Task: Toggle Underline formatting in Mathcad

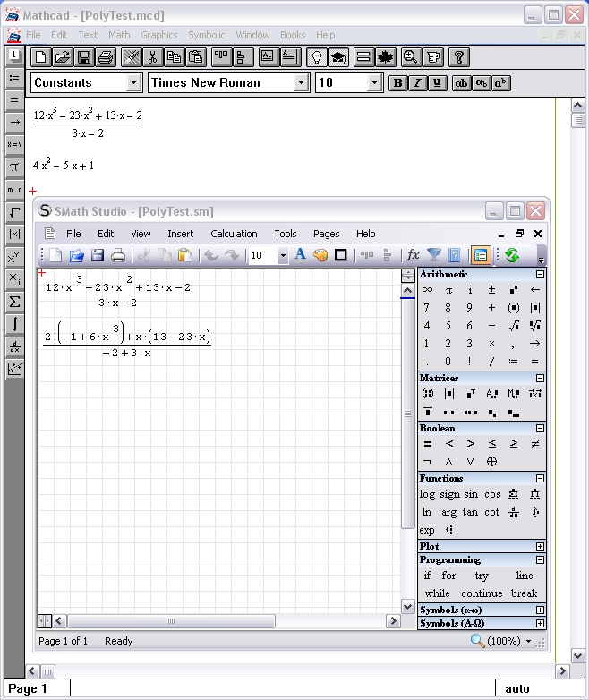Action: pyautogui.click(x=437, y=83)
